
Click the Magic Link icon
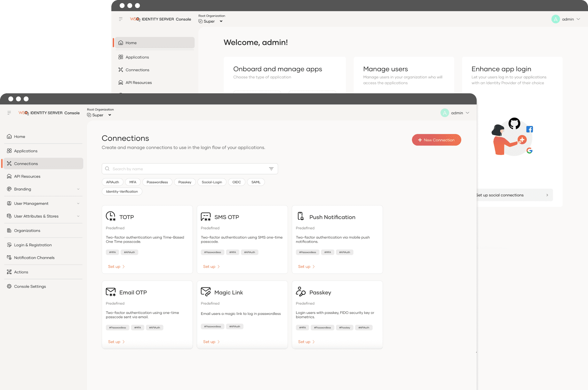click(x=206, y=292)
